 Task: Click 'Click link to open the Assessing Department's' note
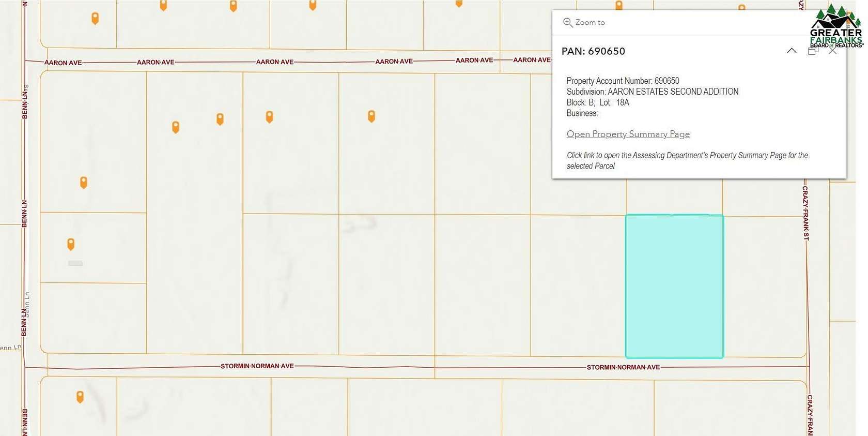point(687,160)
